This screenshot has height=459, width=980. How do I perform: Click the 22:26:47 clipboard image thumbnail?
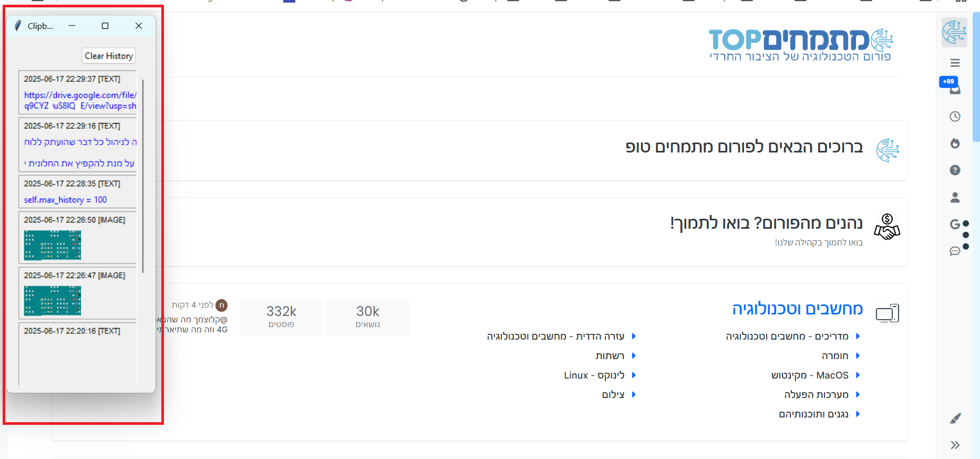coord(53,301)
